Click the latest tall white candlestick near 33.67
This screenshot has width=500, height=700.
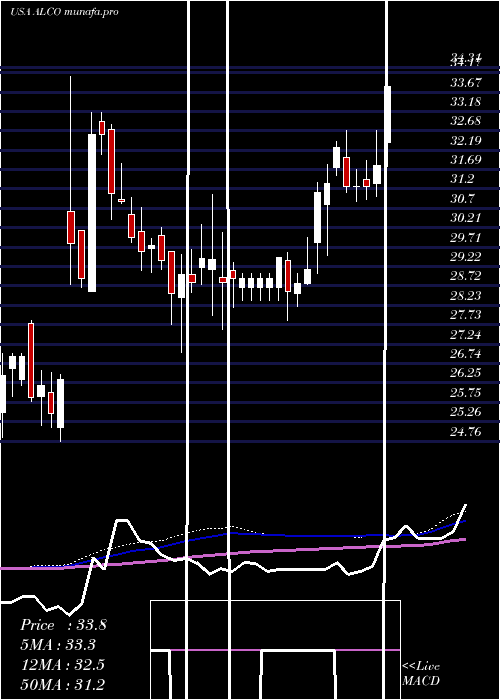388,115
